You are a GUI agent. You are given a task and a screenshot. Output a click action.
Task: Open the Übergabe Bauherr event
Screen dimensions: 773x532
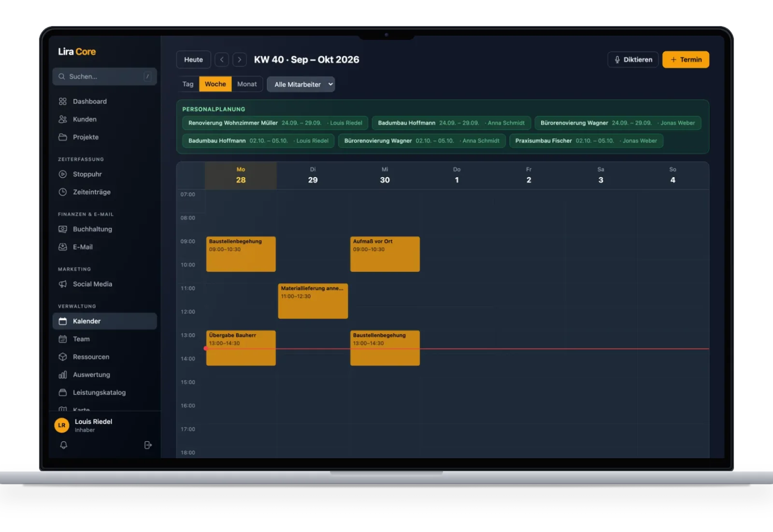pos(241,348)
